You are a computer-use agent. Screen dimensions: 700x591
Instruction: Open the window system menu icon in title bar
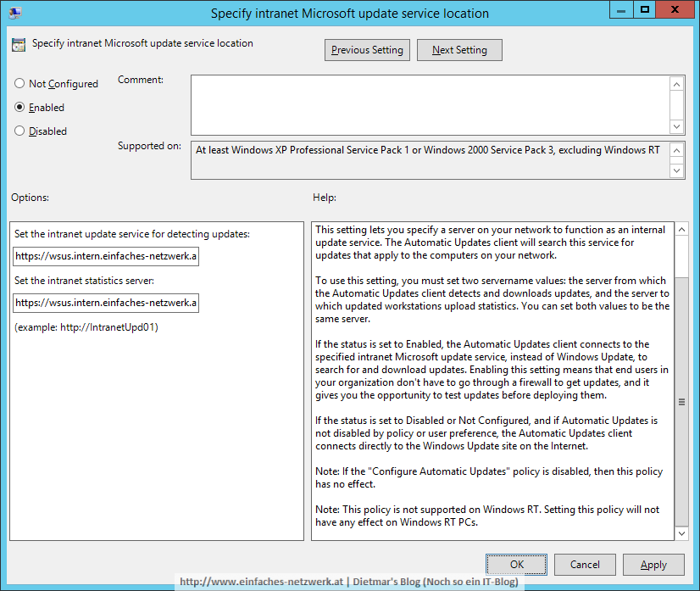point(15,13)
